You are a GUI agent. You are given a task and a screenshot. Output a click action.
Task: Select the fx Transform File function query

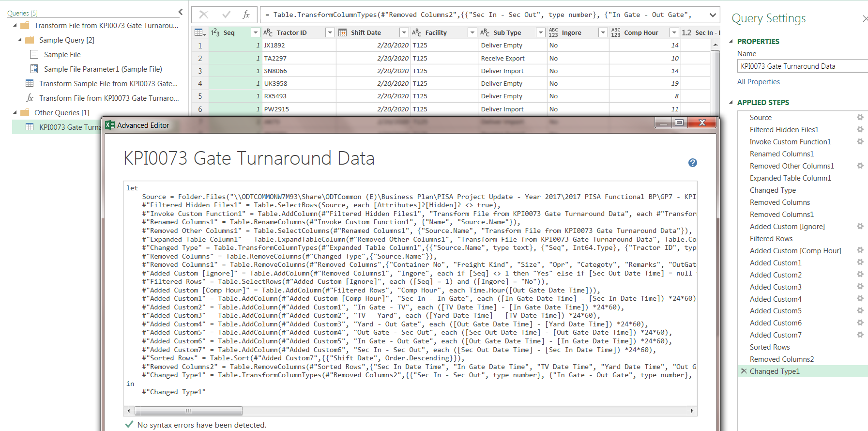[109, 98]
